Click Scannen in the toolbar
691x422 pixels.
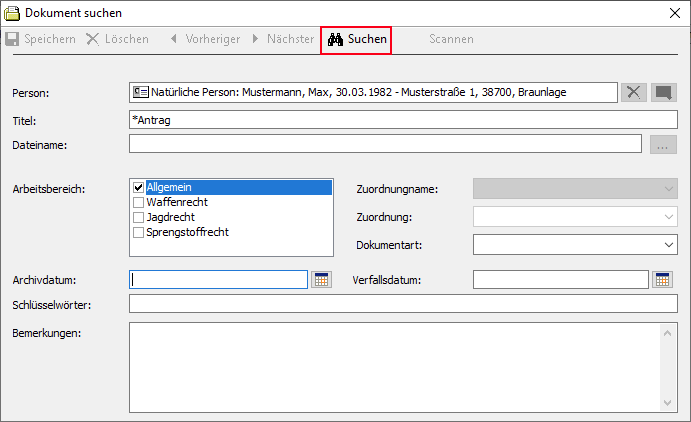click(451, 39)
